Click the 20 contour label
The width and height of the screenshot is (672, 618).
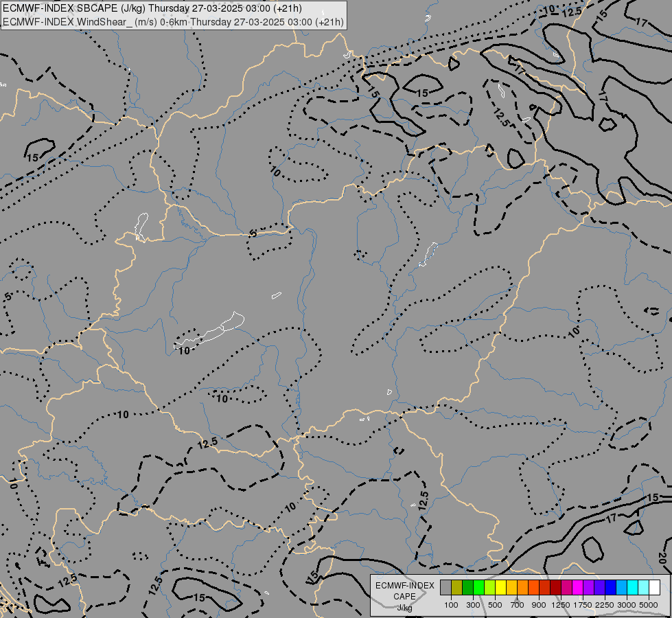coord(662,559)
